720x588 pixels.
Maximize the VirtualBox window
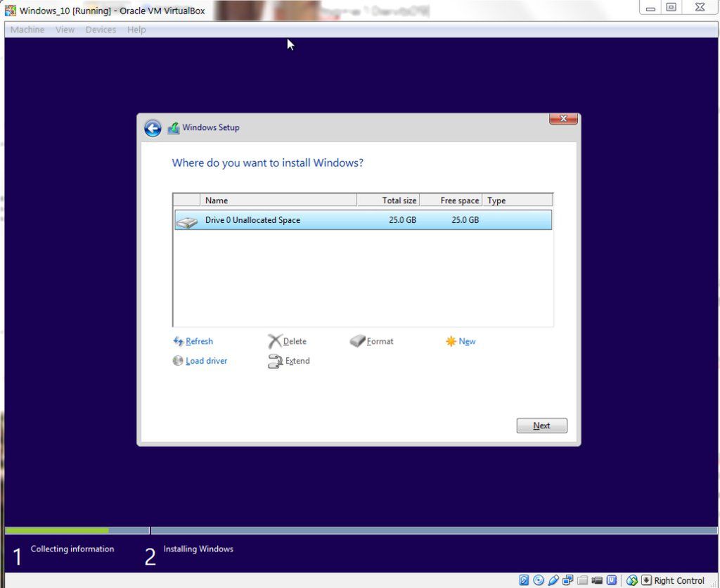point(671,7)
